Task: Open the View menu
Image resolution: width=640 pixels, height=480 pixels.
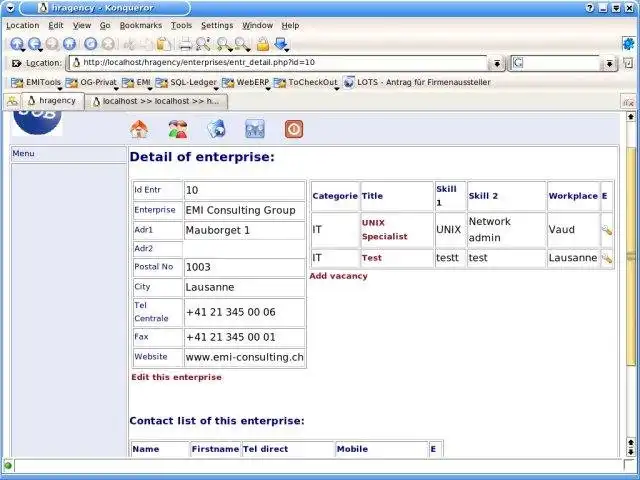Action: [82, 25]
